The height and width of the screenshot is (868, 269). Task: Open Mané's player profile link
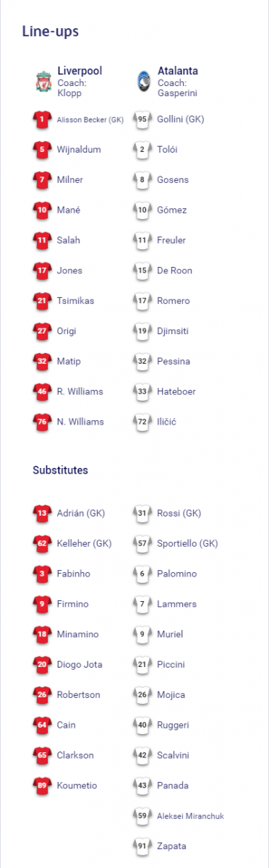coord(69,210)
